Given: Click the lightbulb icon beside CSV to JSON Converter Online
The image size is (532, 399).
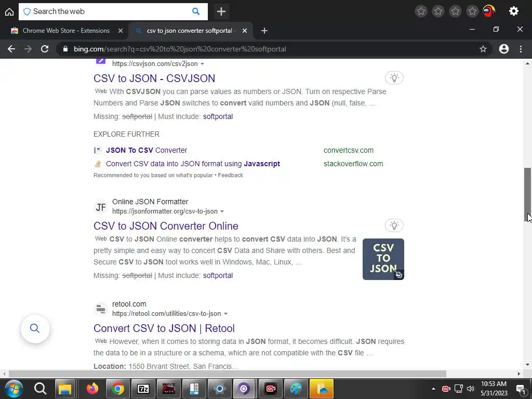Looking at the screenshot, I should (394, 225).
